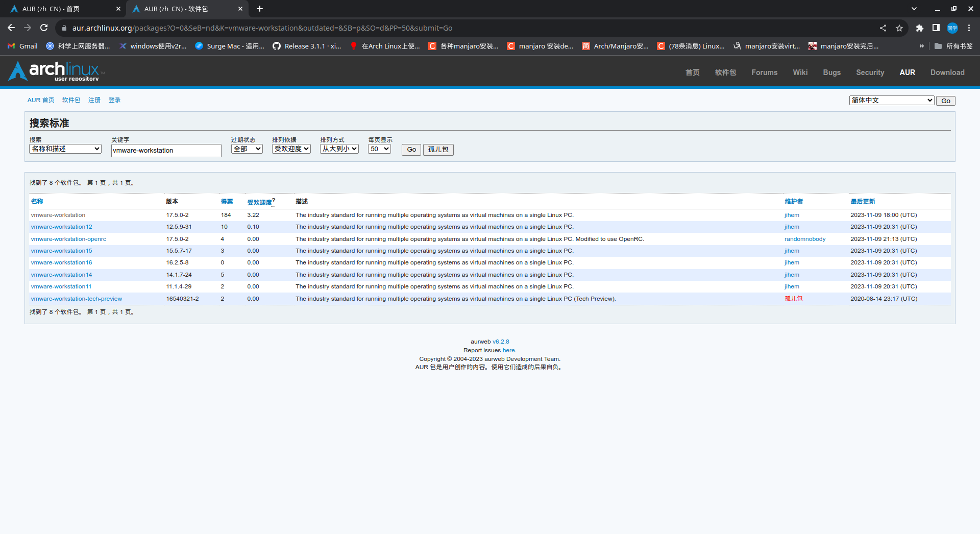Sort by the 名称 column header
This screenshot has width=980, height=534.
(x=37, y=202)
